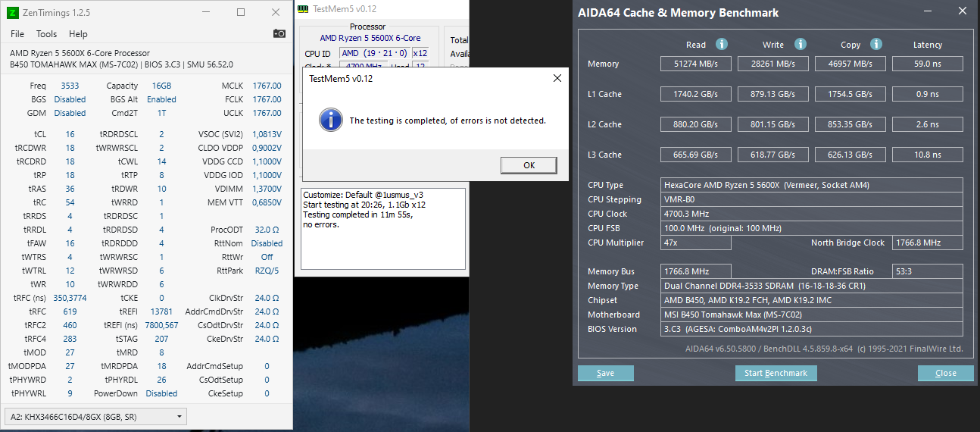Click the Memory Type DDR4-3533 field

pos(812,286)
